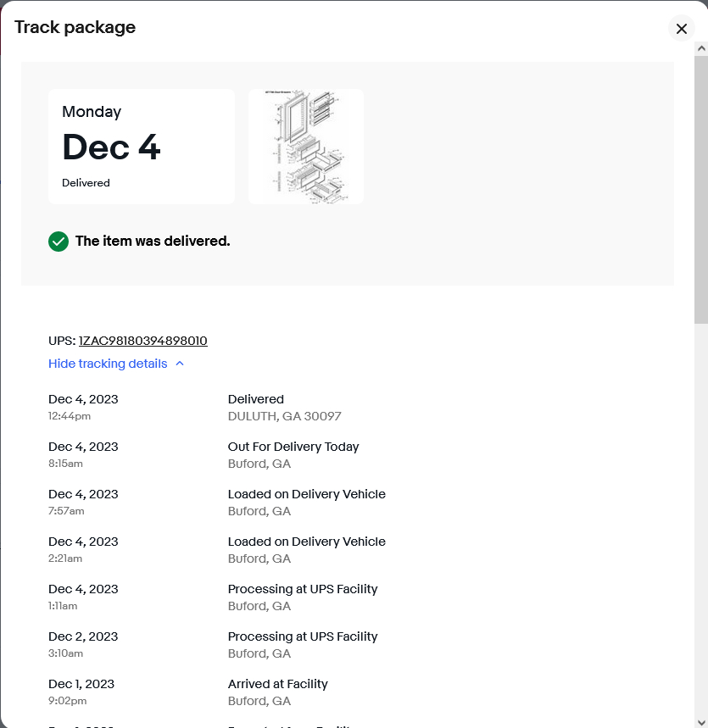Click the Hide tracking details link
708x728 pixels.
[108, 364]
